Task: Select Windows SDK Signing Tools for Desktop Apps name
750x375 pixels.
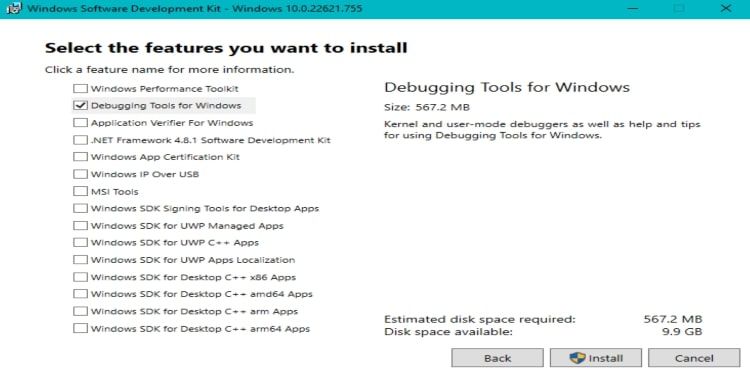Action: point(205,209)
